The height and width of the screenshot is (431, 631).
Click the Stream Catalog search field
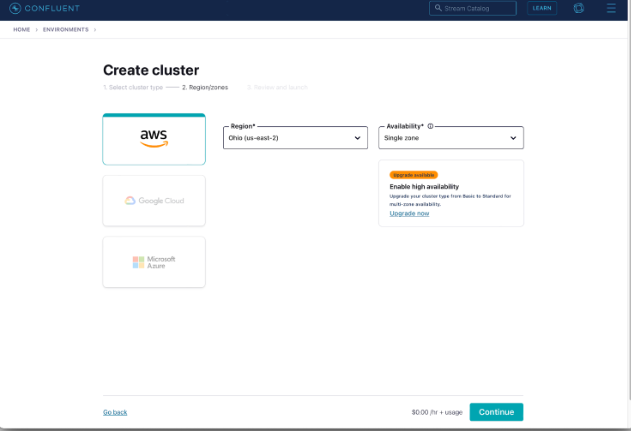point(473,8)
